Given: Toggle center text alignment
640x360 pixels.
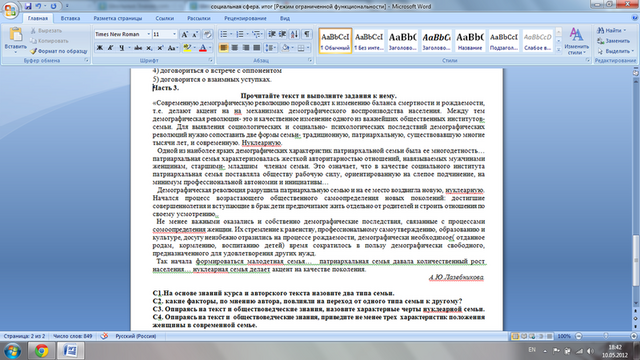Looking at the screenshot, I should point(235,48).
